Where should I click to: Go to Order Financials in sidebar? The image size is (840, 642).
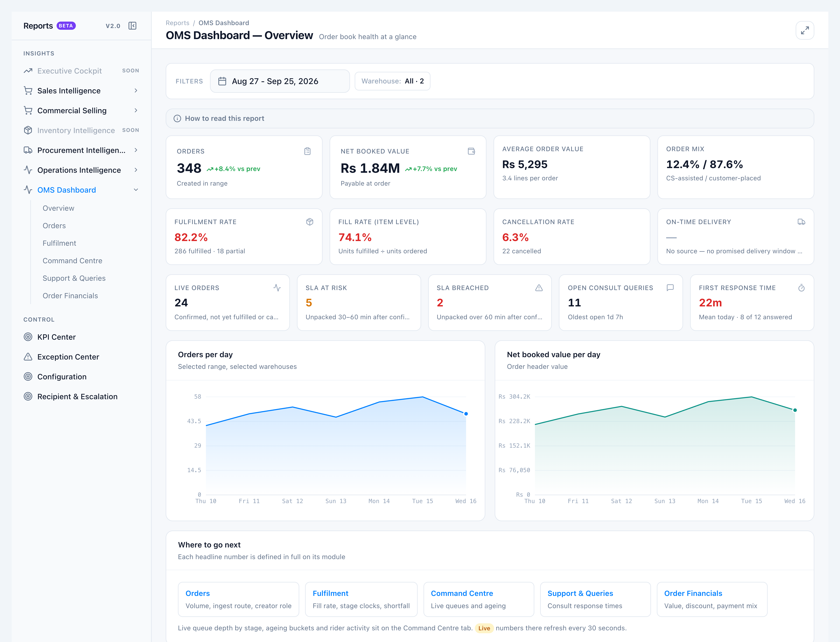tap(70, 296)
